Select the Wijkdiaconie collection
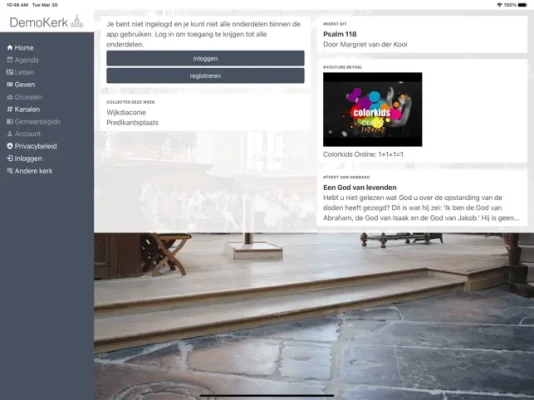This screenshot has width=534, height=400. pyautogui.click(x=126, y=112)
